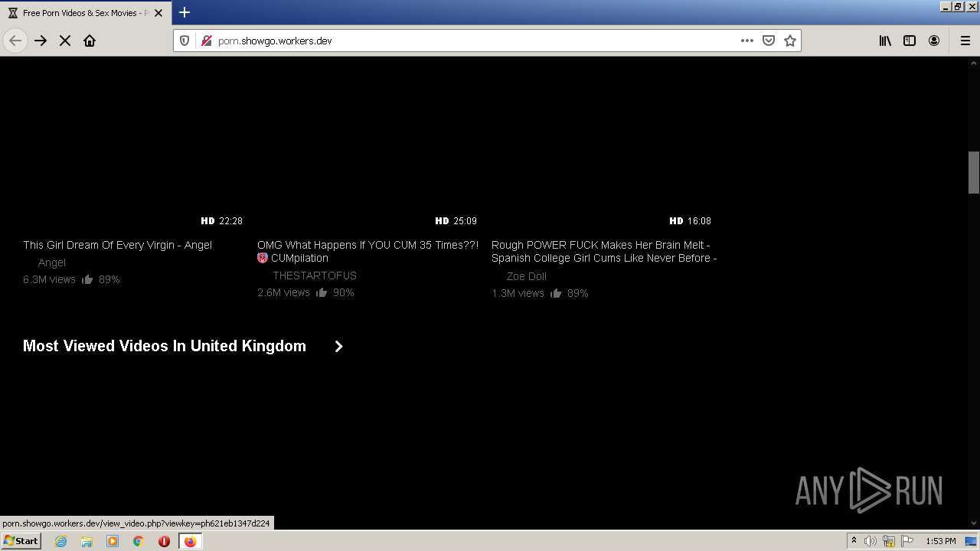Launch Opera browser from the taskbar
The image size is (980, 551).
click(164, 541)
